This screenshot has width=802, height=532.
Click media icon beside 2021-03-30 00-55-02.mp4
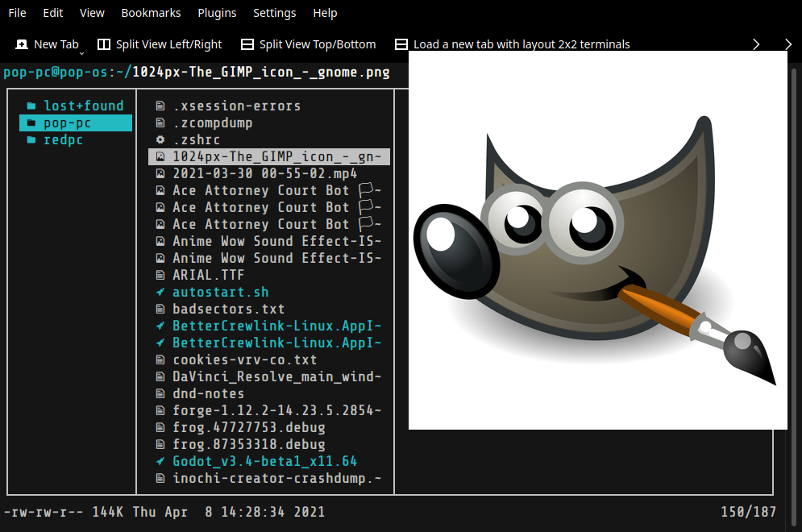point(160,173)
